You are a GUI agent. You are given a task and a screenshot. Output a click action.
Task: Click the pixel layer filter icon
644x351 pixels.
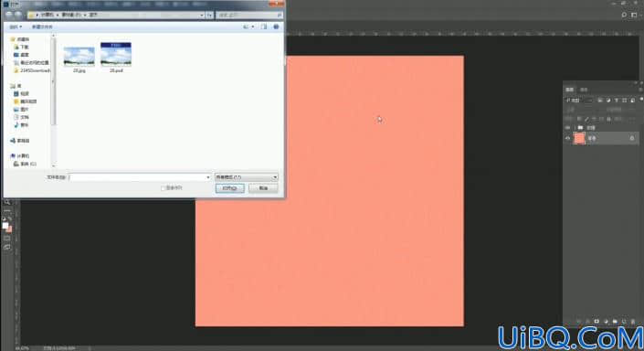[600, 101]
